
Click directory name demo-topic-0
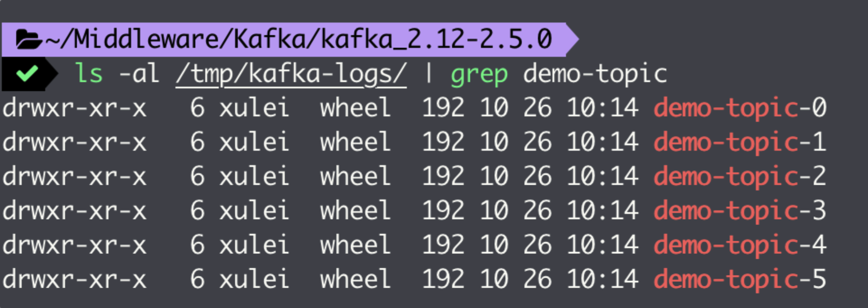point(740,108)
